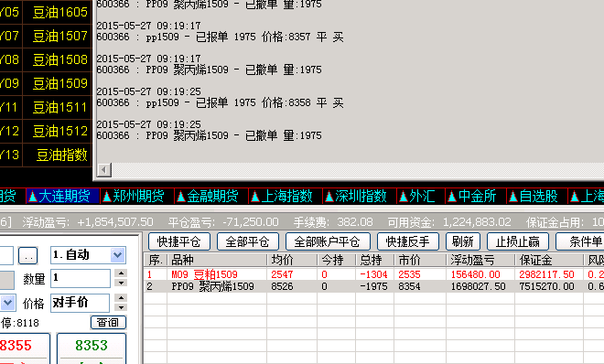This screenshot has height=364, width=604.
Task: Sort by 均价 column header
Action: point(292,260)
